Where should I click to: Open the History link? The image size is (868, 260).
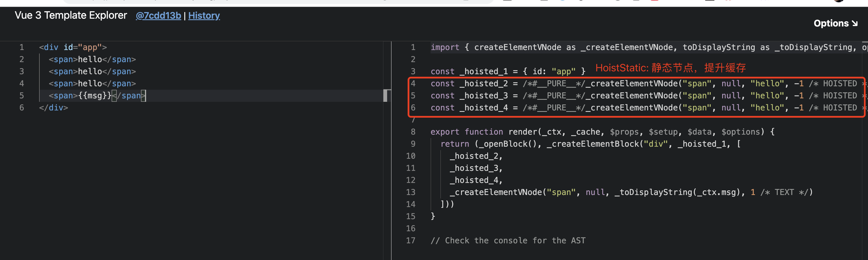[x=204, y=16]
